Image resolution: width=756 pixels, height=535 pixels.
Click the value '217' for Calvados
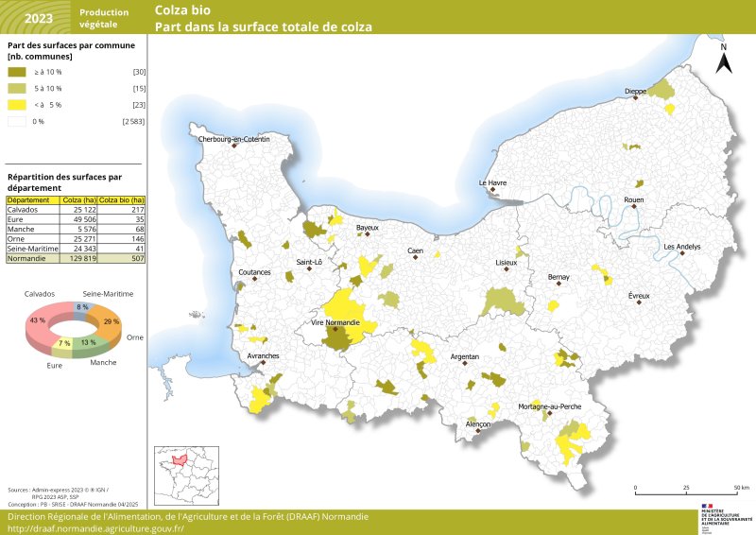[x=138, y=210]
